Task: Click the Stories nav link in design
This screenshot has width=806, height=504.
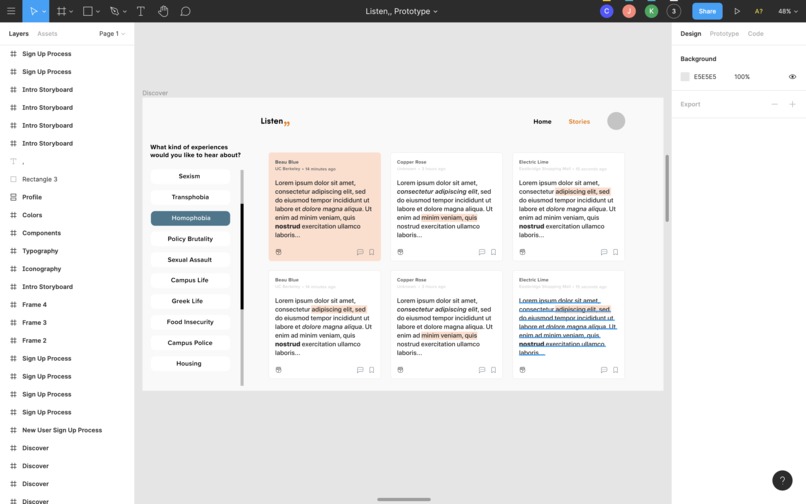Action: (x=579, y=122)
